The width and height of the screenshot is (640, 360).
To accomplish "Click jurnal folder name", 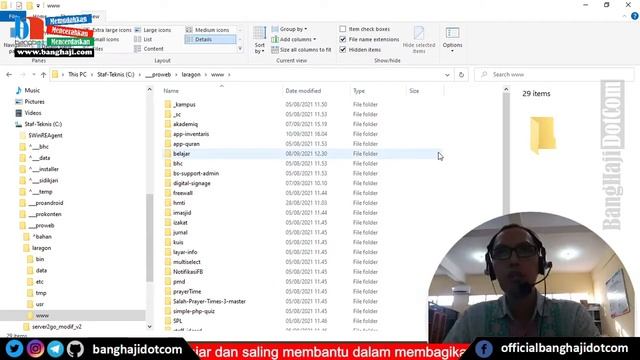I will tap(180, 232).
